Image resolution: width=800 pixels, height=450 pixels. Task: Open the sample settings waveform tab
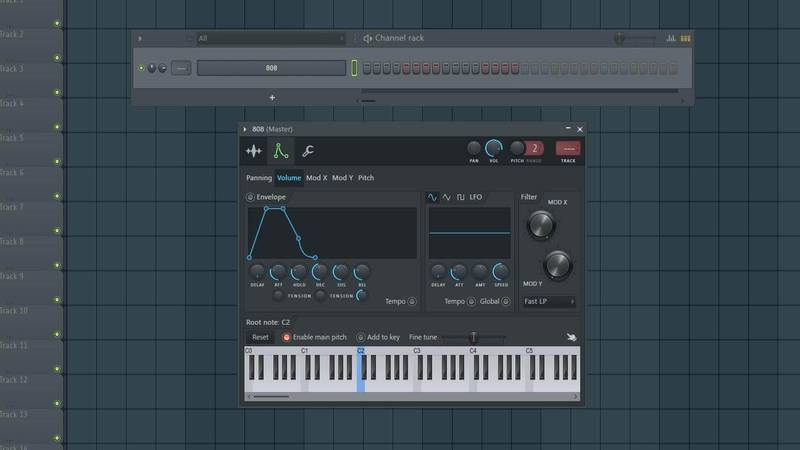[255, 151]
